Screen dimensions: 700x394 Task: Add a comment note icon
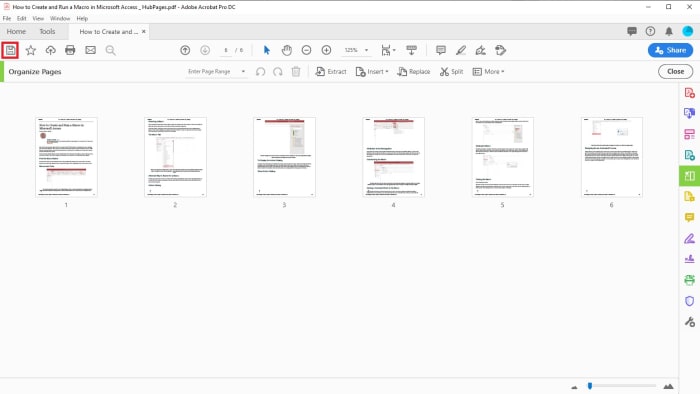point(441,50)
